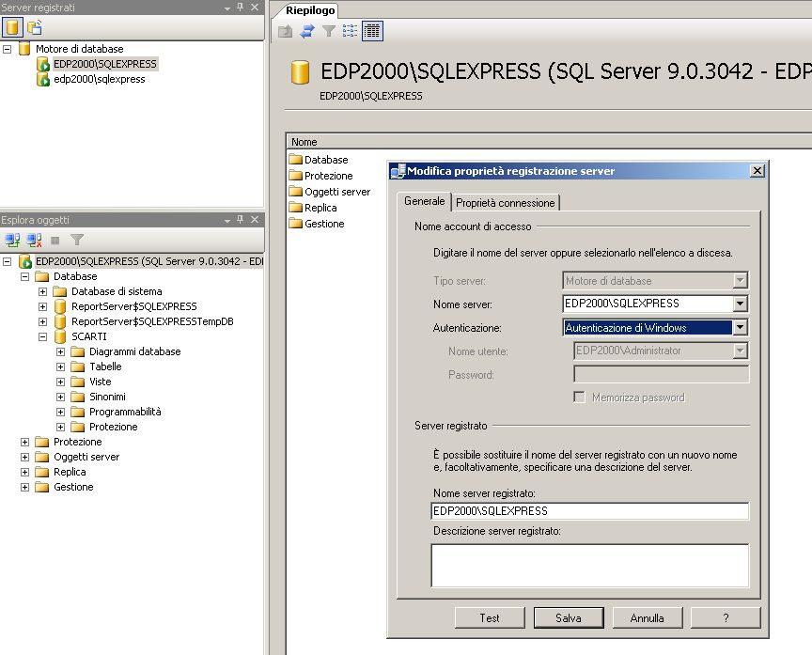The image size is (812, 655).
Task: Expand the Programmabilità folder
Action: (x=60, y=412)
